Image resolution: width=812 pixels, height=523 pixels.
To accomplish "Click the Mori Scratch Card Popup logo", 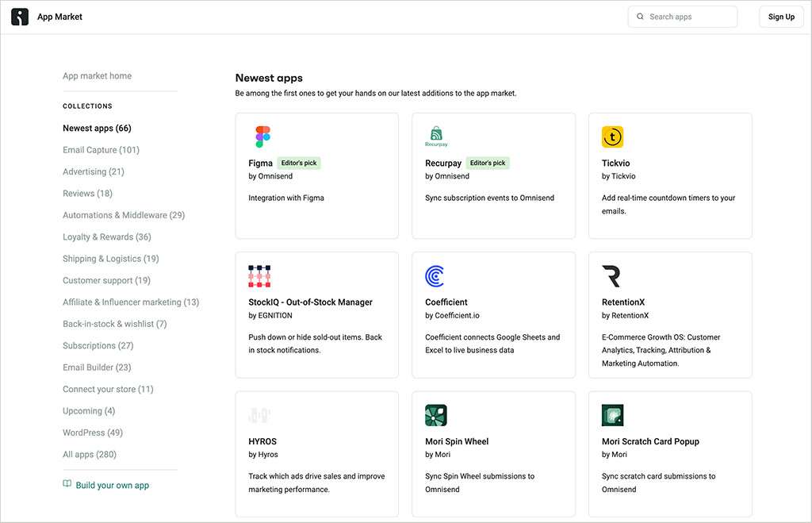I will click(613, 415).
